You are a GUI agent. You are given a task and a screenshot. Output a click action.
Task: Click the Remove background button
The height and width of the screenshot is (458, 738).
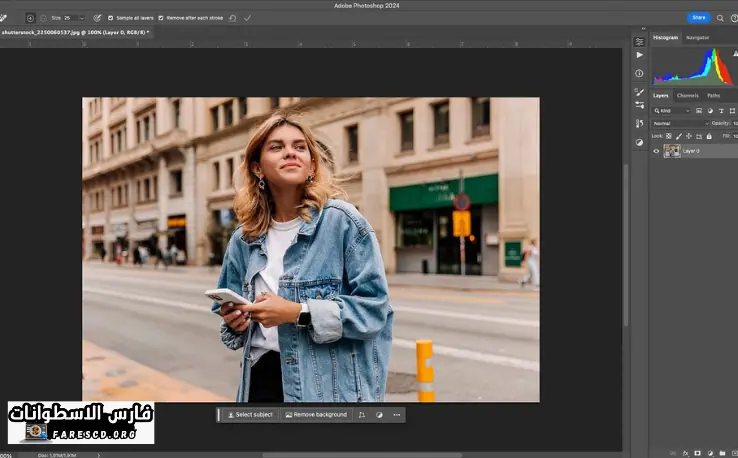pyautogui.click(x=316, y=414)
